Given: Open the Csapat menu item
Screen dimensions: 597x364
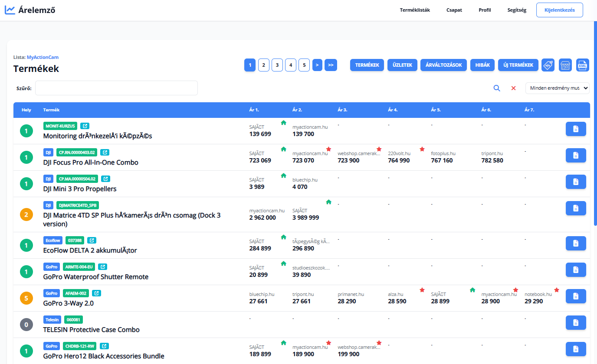Looking at the screenshot, I should [x=454, y=10].
